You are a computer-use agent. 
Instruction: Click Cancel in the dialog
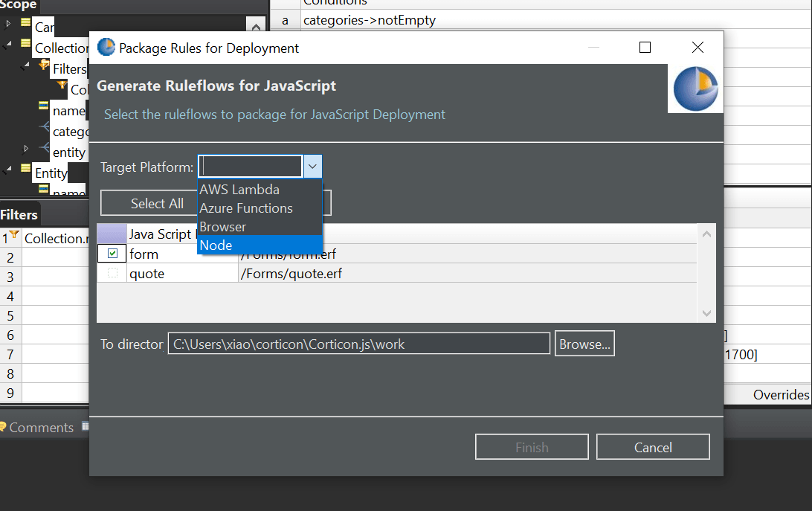pos(653,447)
